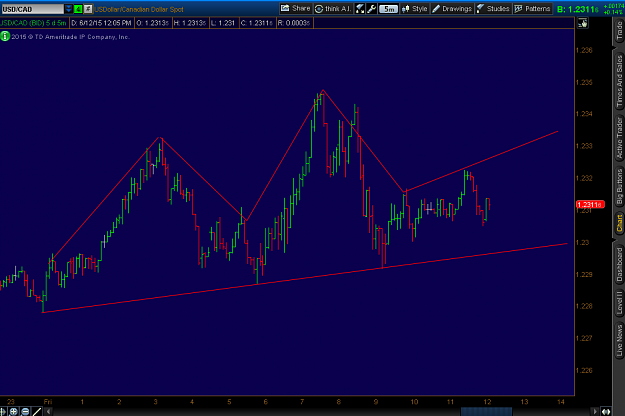Click the 1.23 price axis label
Viewport: 625px width, 416px height.
pos(582,242)
